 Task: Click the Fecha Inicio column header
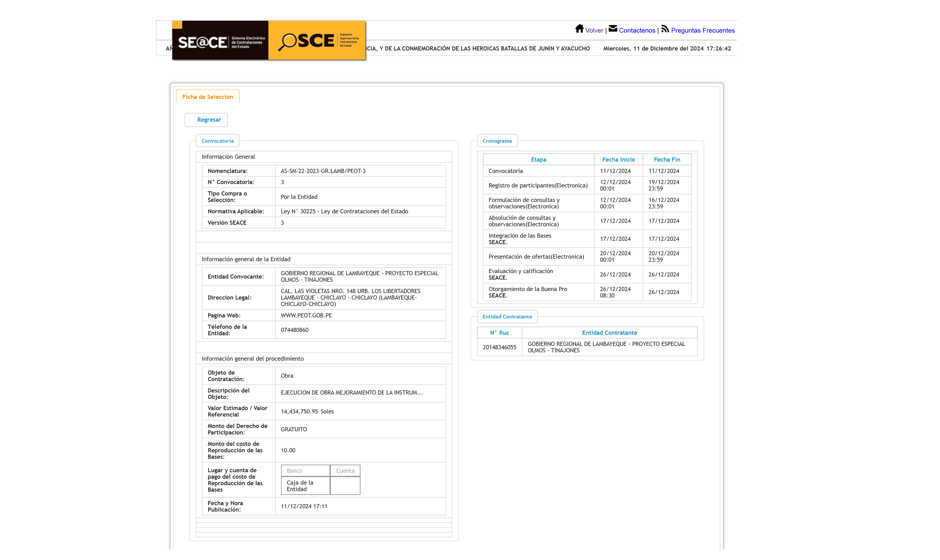(x=618, y=160)
